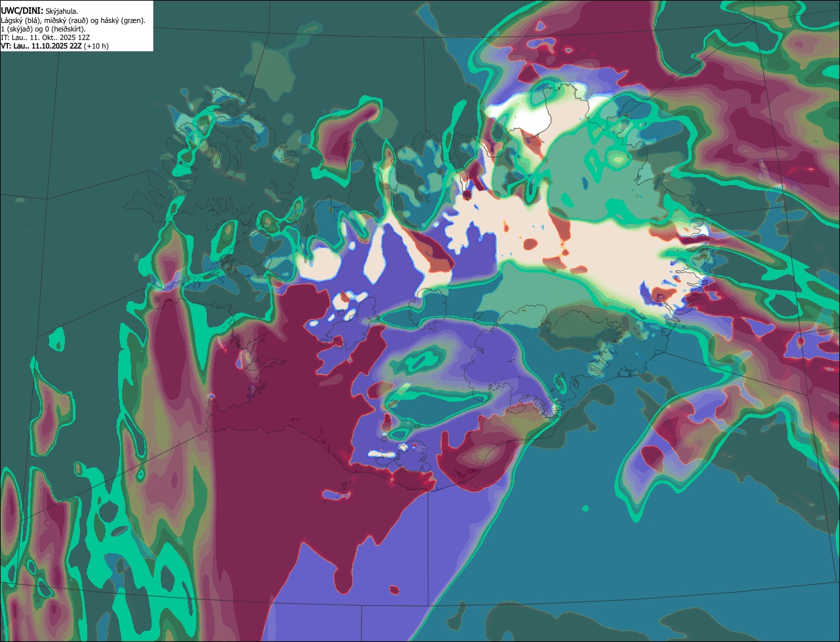Select the 'Skýjahula.' word in legend
Image resolution: width=840 pixels, height=642 pixels.
[x=62, y=11]
